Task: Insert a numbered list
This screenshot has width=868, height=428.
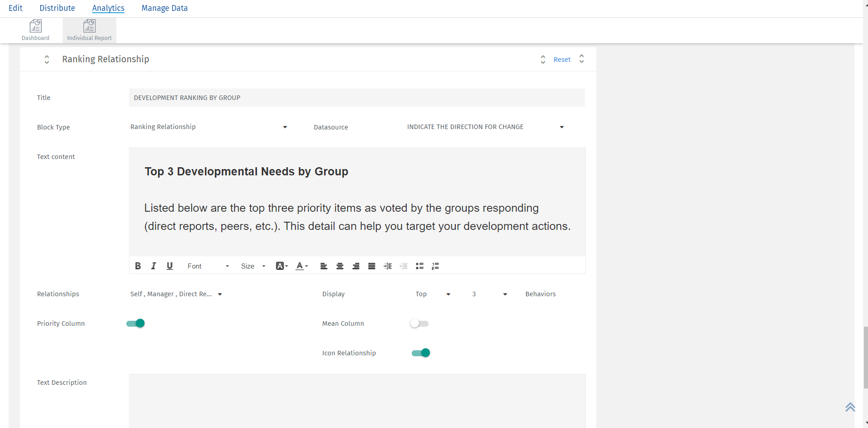Action: click(x=435, y=266)
